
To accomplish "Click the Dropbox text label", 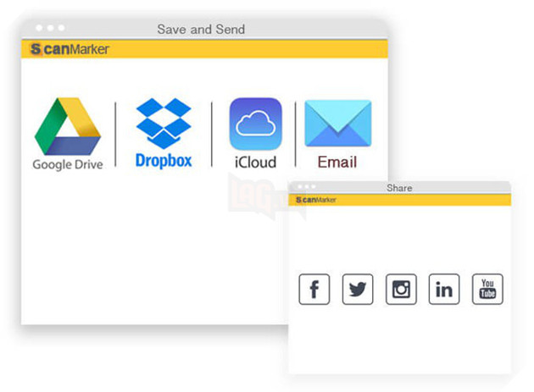I will tap(164, 161).
